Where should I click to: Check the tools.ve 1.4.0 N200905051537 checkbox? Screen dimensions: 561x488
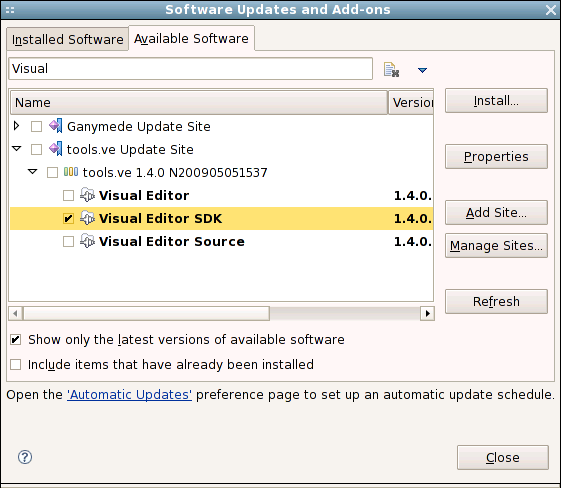(52, 172)
